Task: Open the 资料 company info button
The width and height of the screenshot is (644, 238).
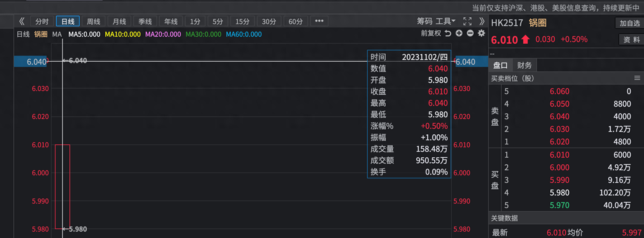Action: [x=631, y=40]
